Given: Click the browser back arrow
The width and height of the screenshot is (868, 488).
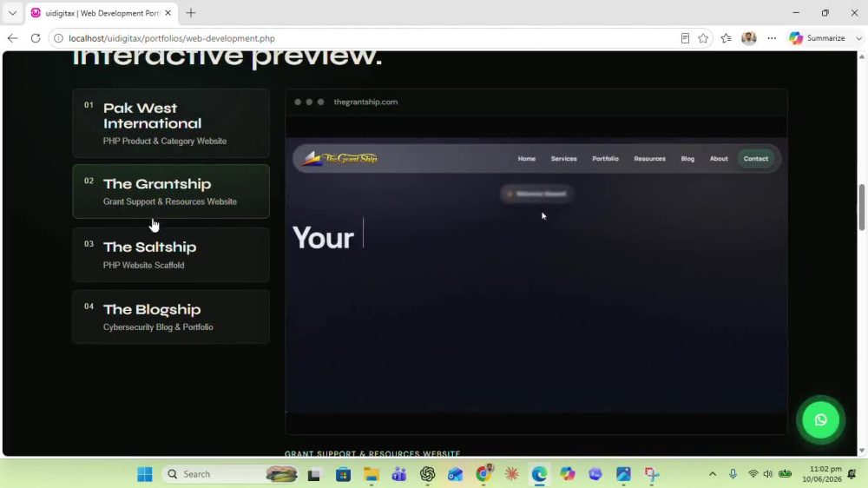Looking at the screenshot, I should click(x=13, y=38).
